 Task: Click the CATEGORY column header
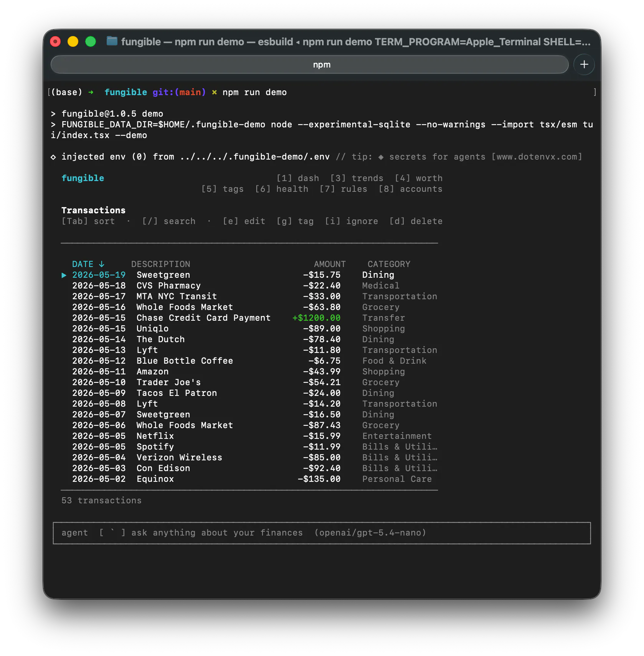[x=389, y=264]
